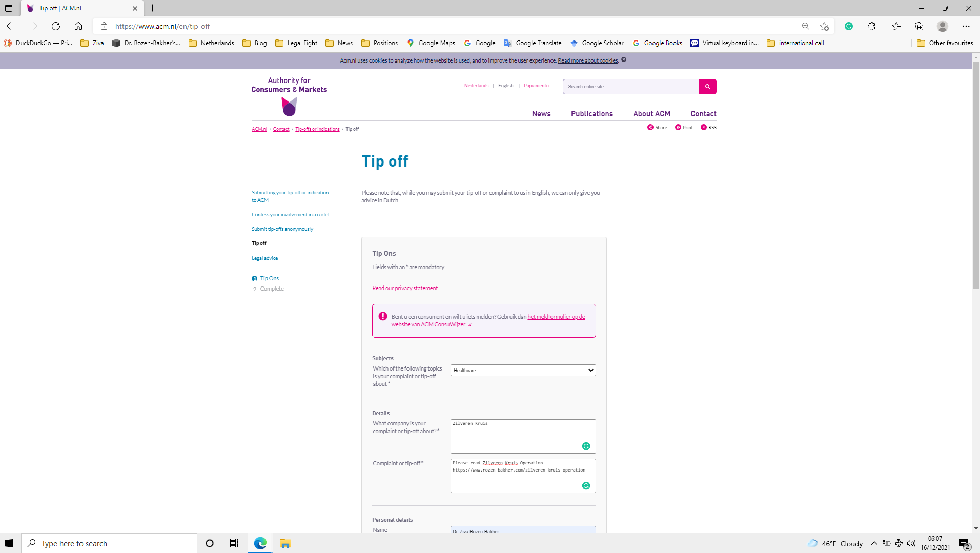Click the Print icon link

tap(684, 127)
